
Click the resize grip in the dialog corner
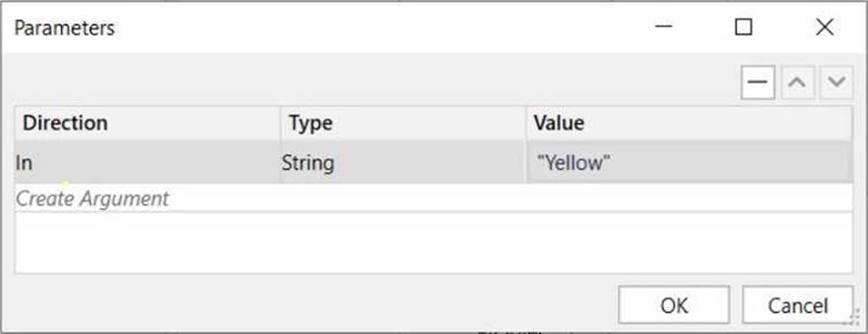click(x=856, y=318)
